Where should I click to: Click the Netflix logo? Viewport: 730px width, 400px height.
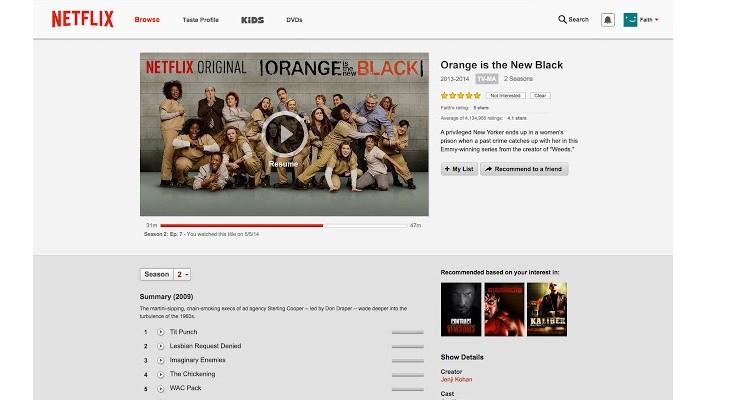82,19
